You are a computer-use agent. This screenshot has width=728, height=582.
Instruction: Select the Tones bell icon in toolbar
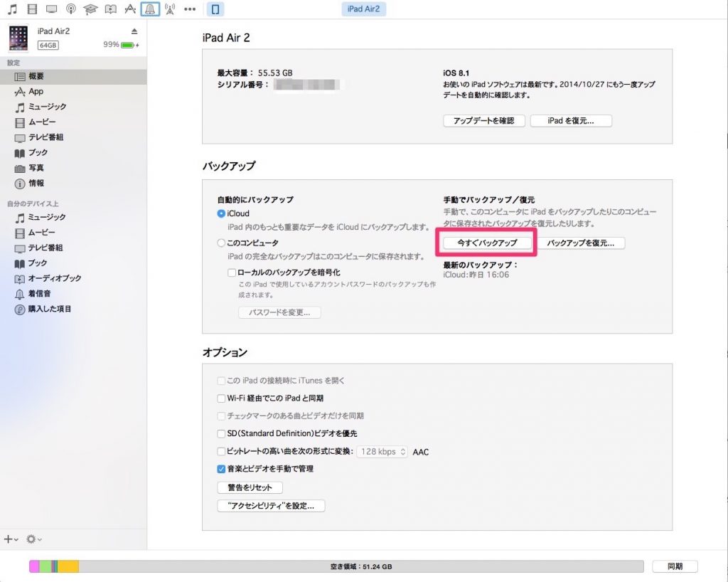click(x=150, y=9)
